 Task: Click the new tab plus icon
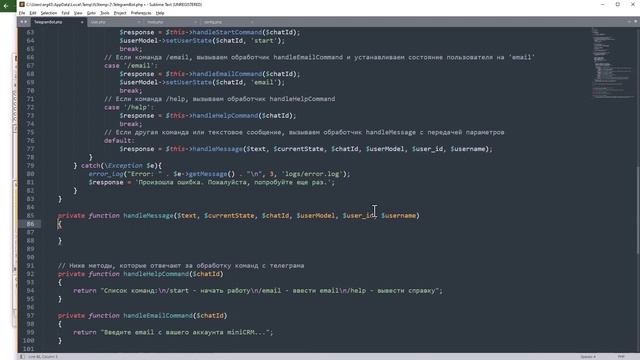(629, 22)
